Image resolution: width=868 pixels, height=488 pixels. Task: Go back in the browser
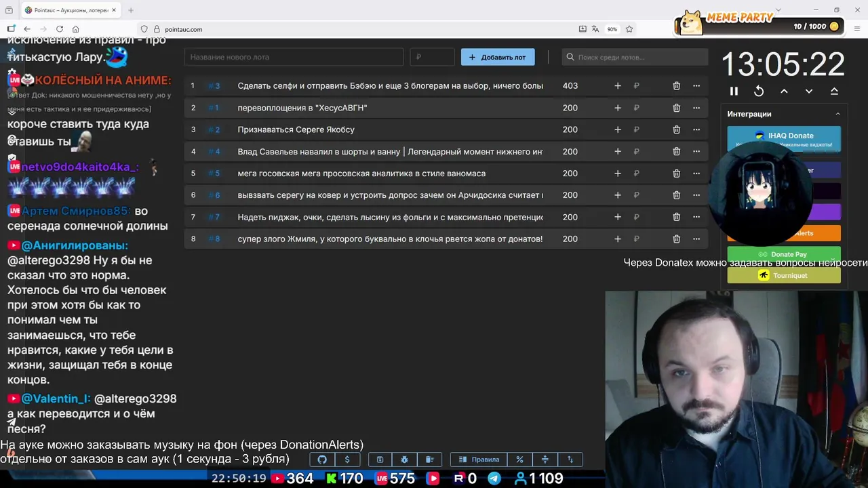coord(27,29)
